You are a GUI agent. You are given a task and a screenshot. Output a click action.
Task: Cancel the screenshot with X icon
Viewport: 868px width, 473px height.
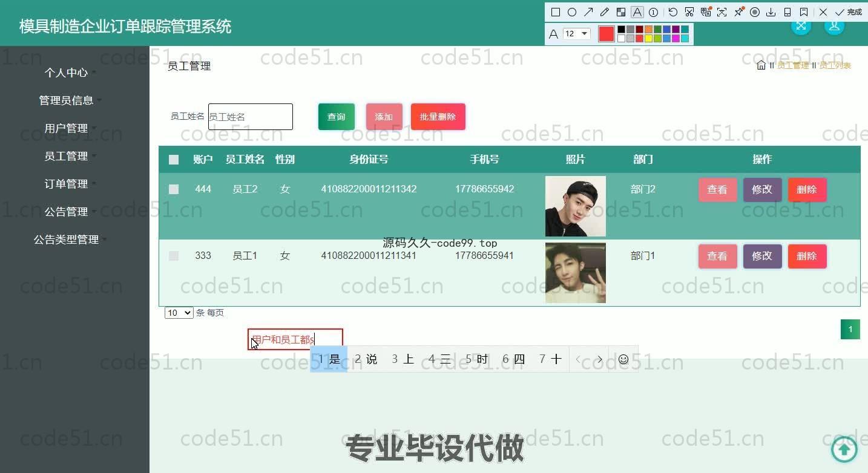coord(823,12)
